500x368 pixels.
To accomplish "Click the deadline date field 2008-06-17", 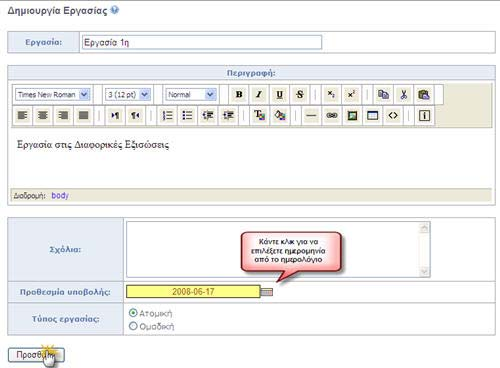I will (193, 292).
